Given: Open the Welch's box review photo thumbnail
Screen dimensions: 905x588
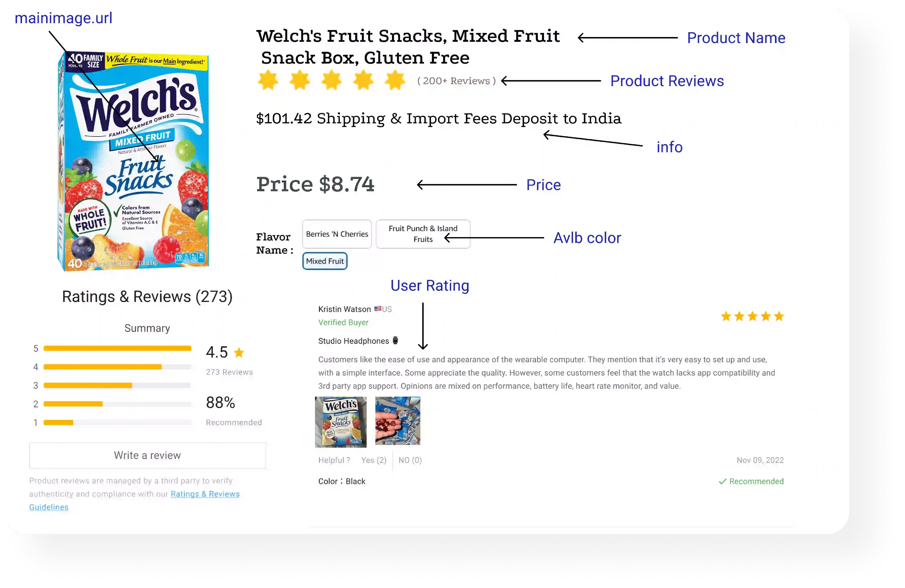Looking at the screenshot, I should pos(341,422).
